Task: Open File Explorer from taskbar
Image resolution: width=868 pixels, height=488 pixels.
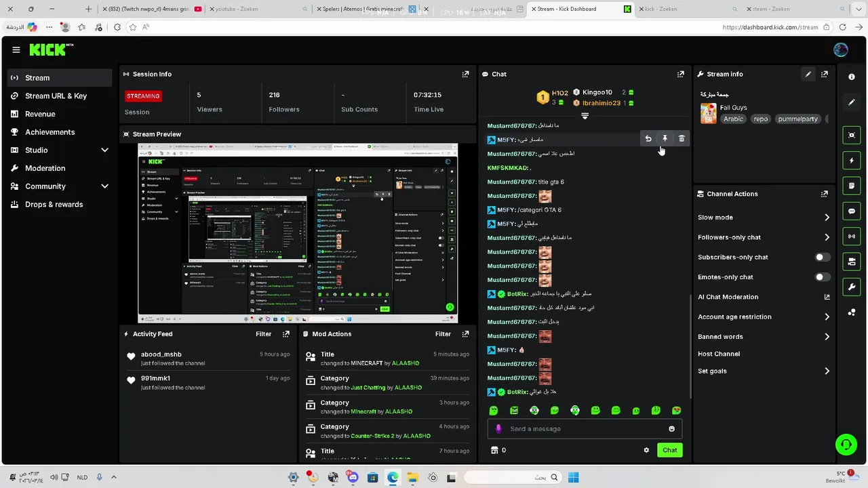Action: coord(412,477)
